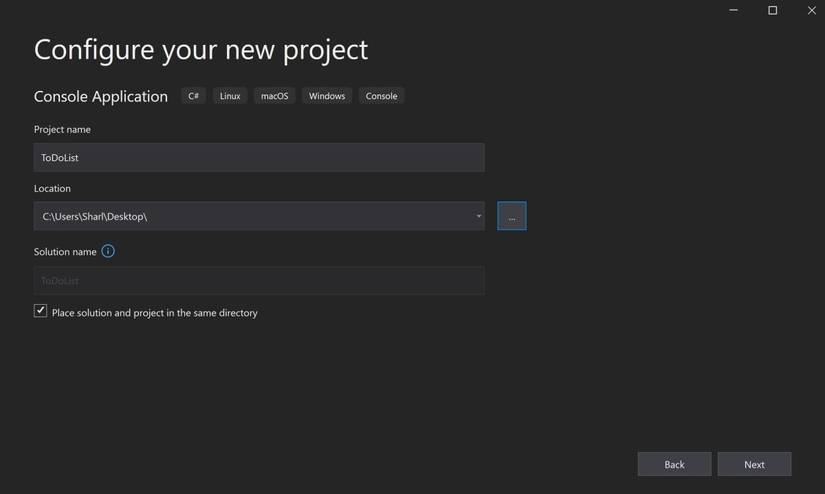Click the macOS platform tag

[274, 96]
